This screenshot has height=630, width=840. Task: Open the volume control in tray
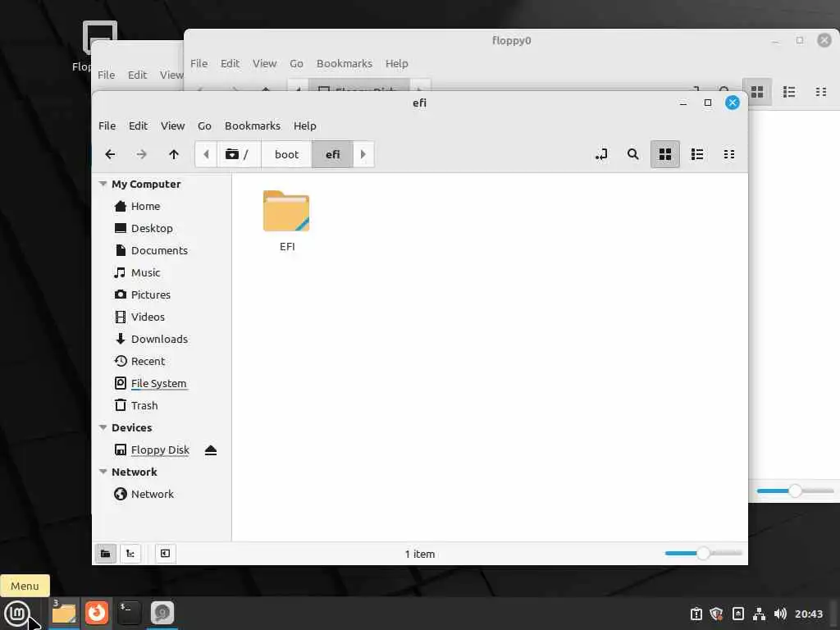point(780,614)
